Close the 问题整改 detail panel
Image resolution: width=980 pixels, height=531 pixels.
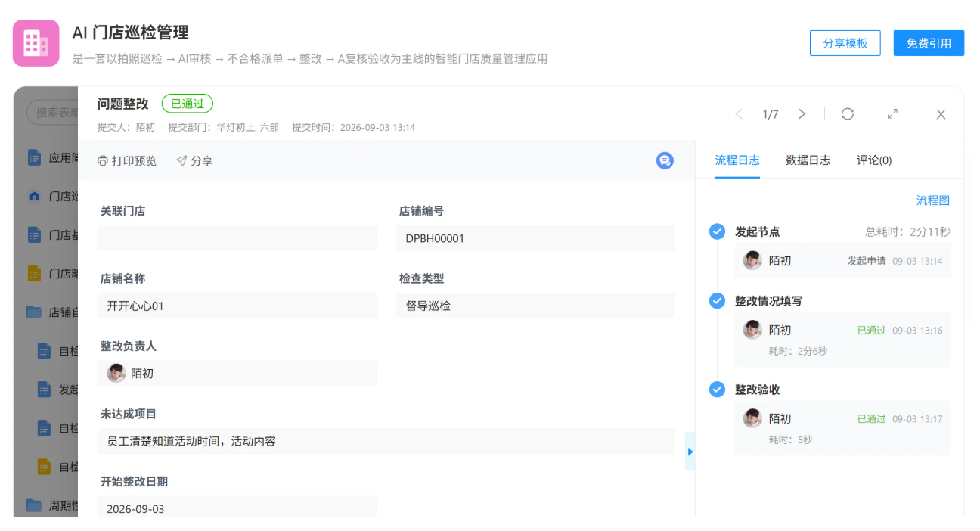pyautogui.click(x=941, y=114)
